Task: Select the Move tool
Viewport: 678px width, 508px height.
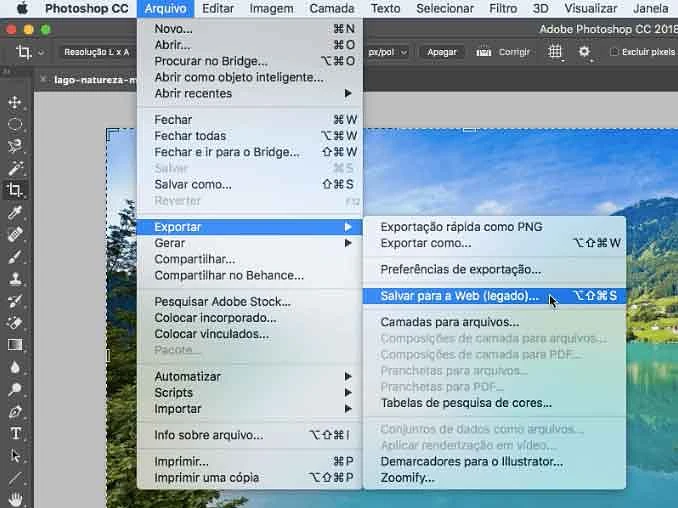Action: (15, 102)
